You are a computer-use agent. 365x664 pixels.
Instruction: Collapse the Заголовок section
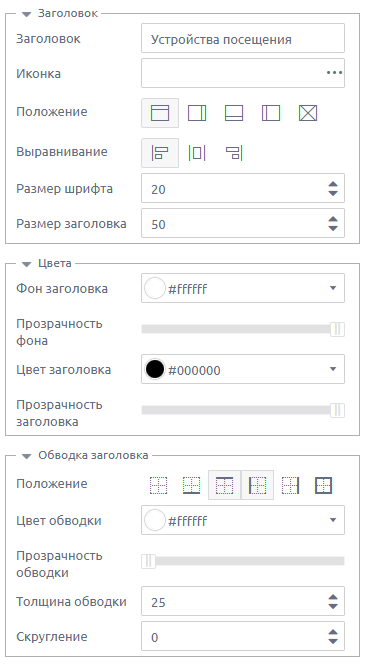[27, 14]
